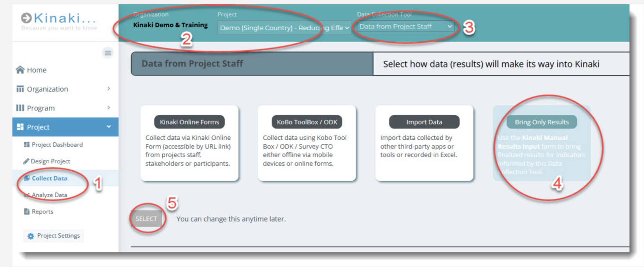Image resolution: width=644 pixels, height=267 pixels.
Task: Click the hamburger collapse icon above Home
Action: (108, 53)
